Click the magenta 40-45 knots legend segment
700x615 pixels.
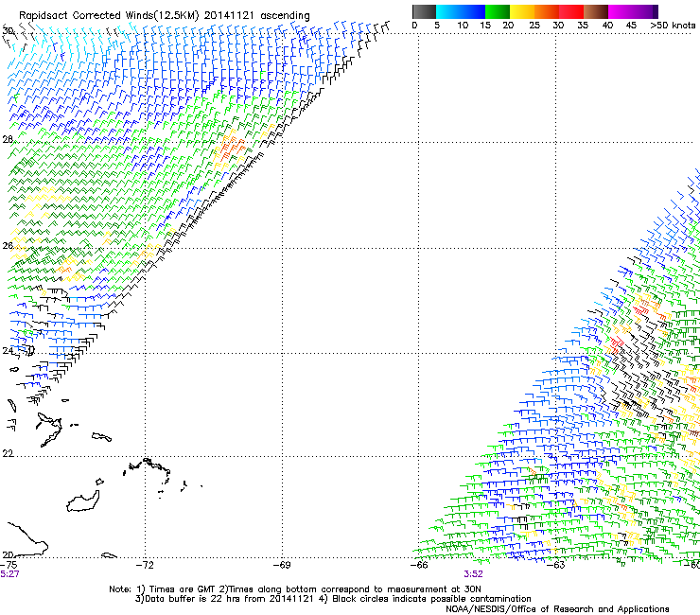tap(621, 11)
